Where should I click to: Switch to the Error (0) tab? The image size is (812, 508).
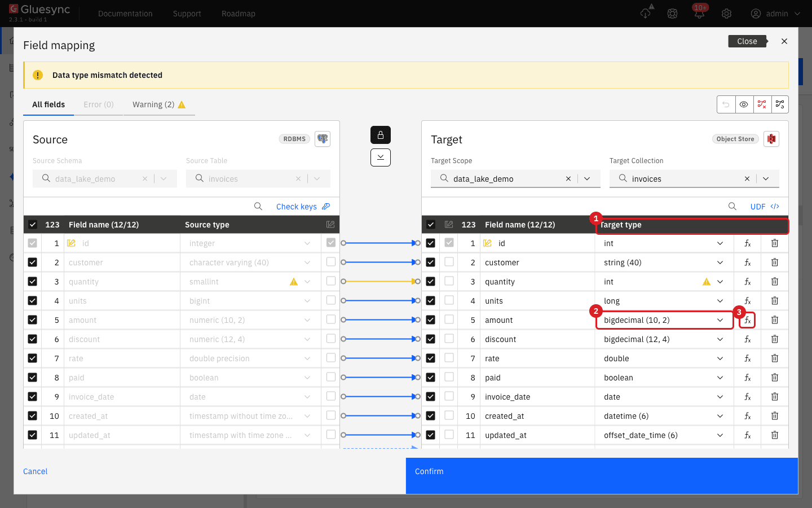coord(99,104)
